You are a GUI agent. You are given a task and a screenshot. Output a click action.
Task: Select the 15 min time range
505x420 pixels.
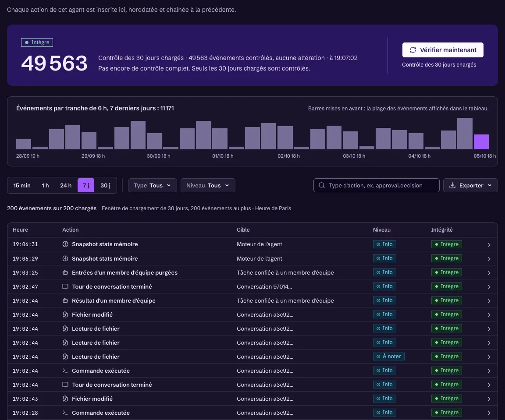pyautogui.click(x=22, y=185)
